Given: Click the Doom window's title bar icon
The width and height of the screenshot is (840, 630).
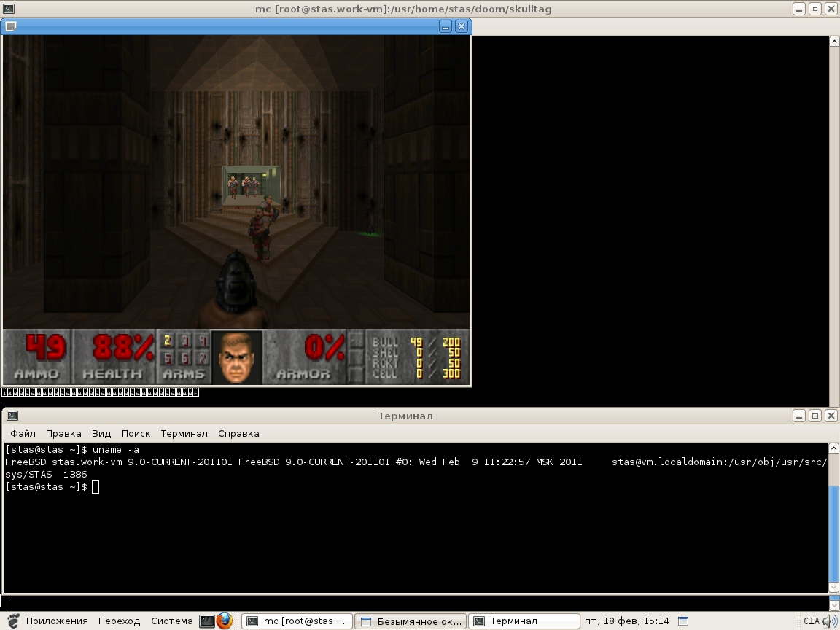Looking at the screenshot, I should click(x=10, y=26).
